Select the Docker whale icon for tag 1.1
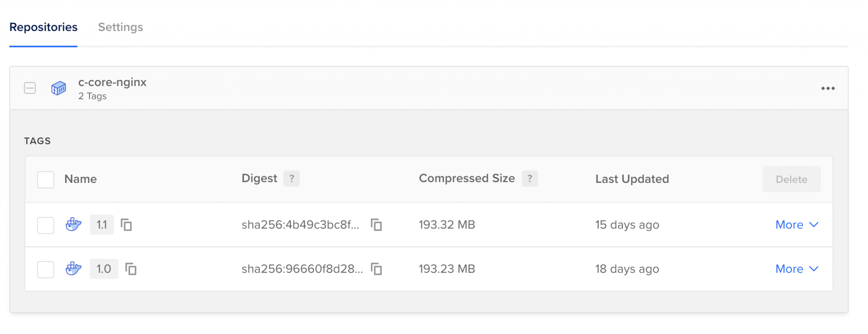868x334 pixels. click(73, 225)
